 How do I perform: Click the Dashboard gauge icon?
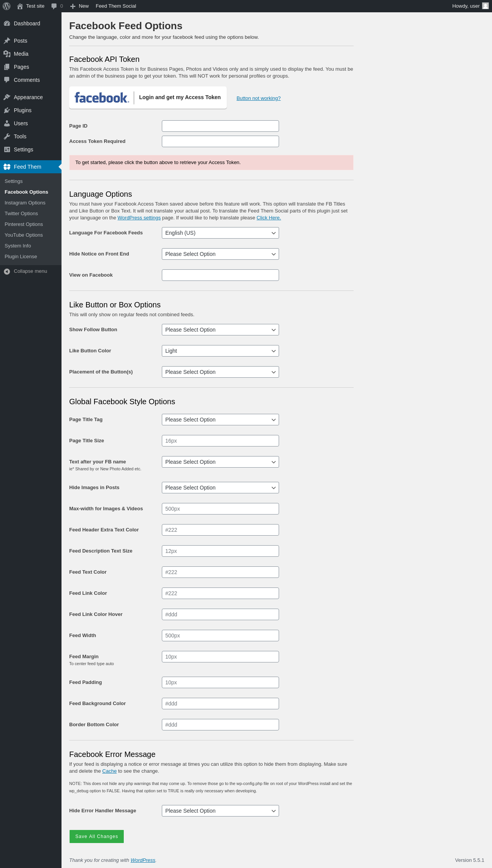pyautogui.click(x=7, y=23)
